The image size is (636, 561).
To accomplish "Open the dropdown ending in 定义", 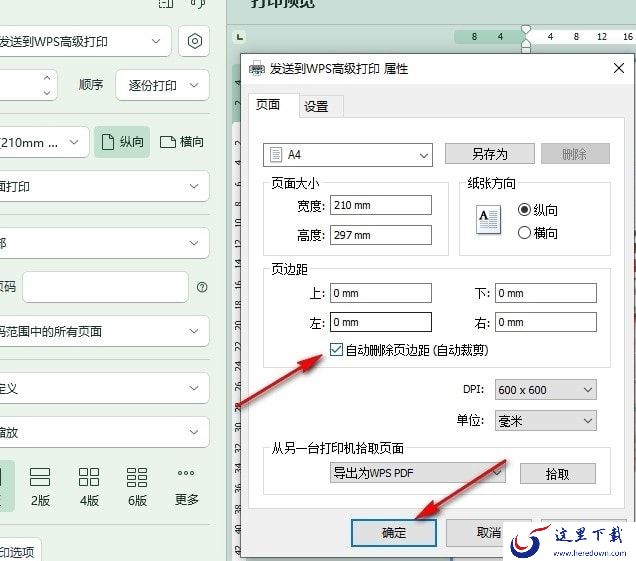I will (x=103, y=388).
